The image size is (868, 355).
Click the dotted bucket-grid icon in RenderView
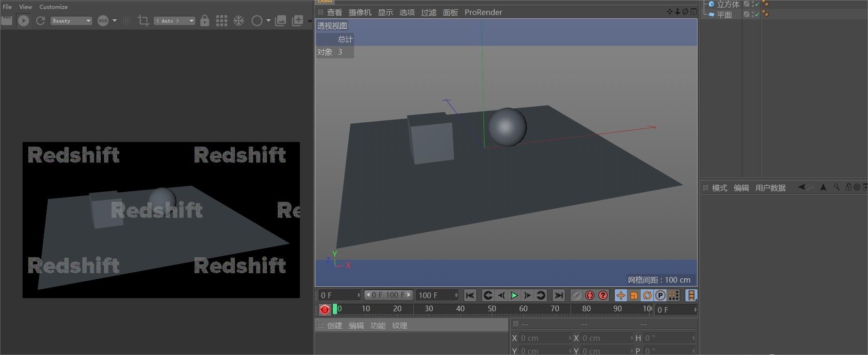pyautogui.click(x=126, y=21)
